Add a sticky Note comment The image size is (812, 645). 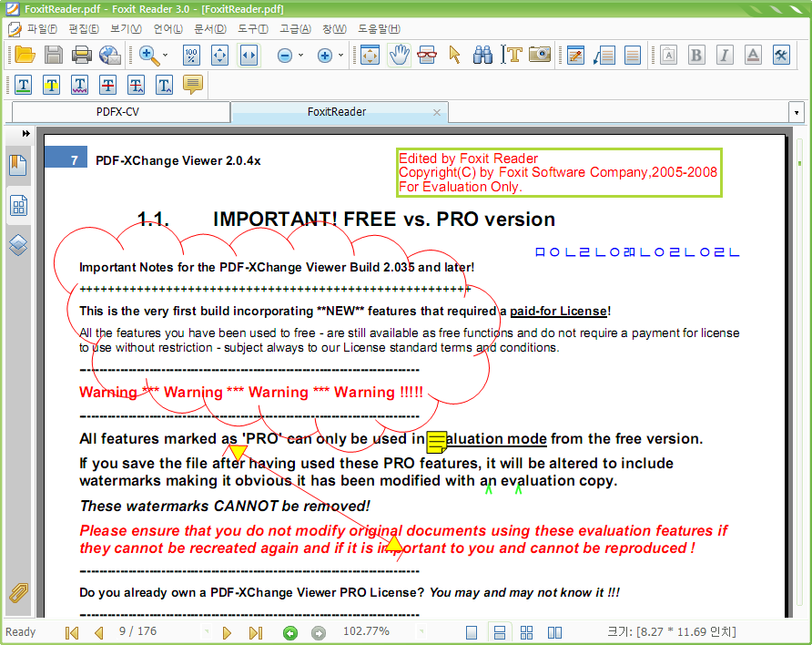[x=193, y=85]
